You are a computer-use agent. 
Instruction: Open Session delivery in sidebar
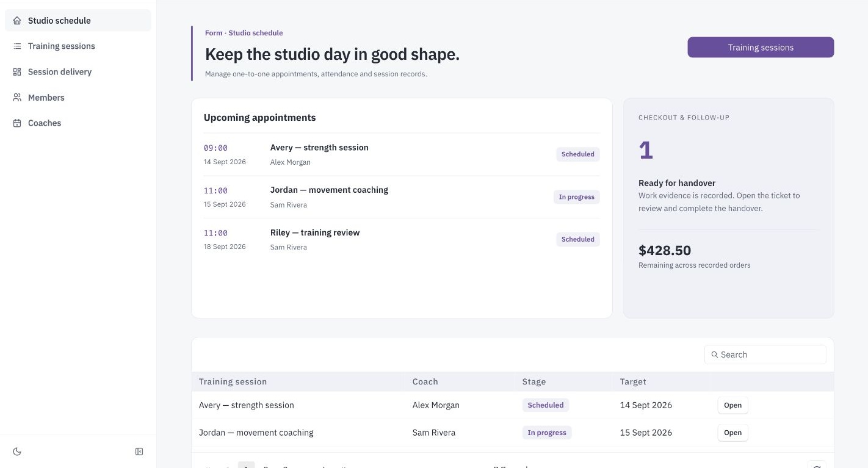(78, 72)
